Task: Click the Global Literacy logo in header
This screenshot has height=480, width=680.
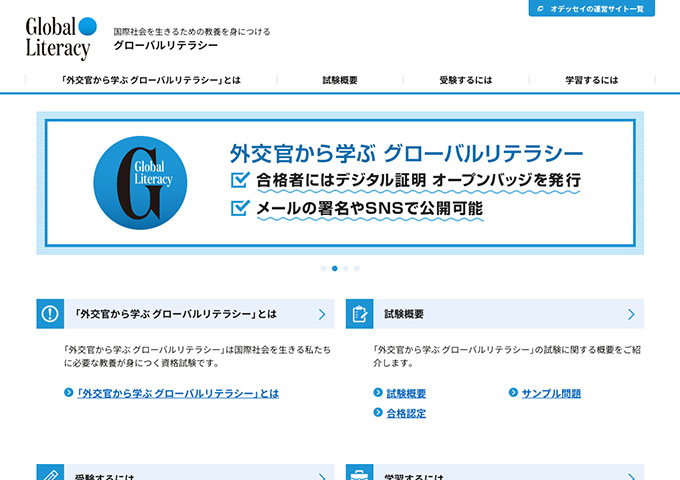Action: 61,38
